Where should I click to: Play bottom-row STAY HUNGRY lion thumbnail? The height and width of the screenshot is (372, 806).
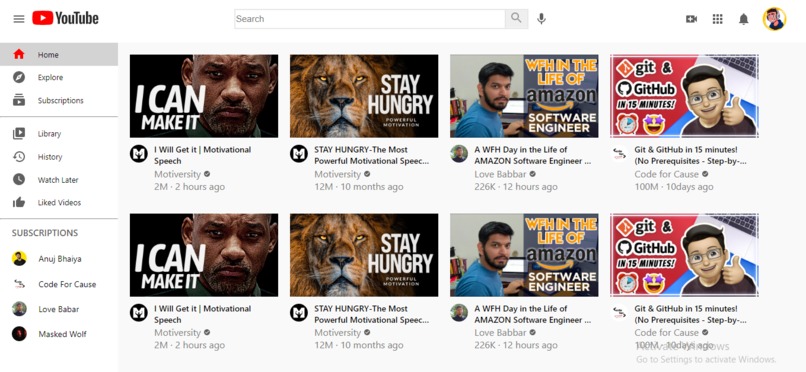pyautogui.click(x=364, y=255)
